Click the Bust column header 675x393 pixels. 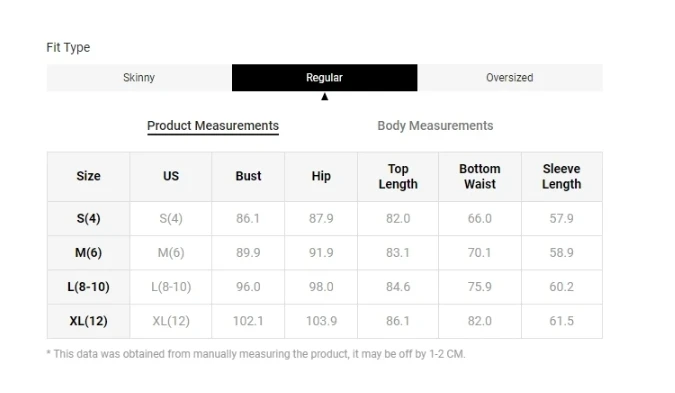(x=248, y=176)
